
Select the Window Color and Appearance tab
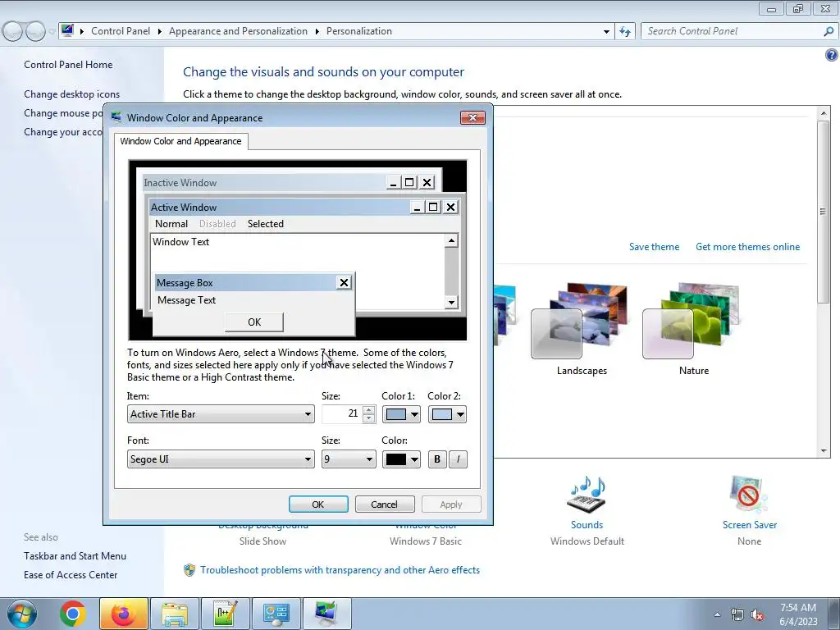180,141
